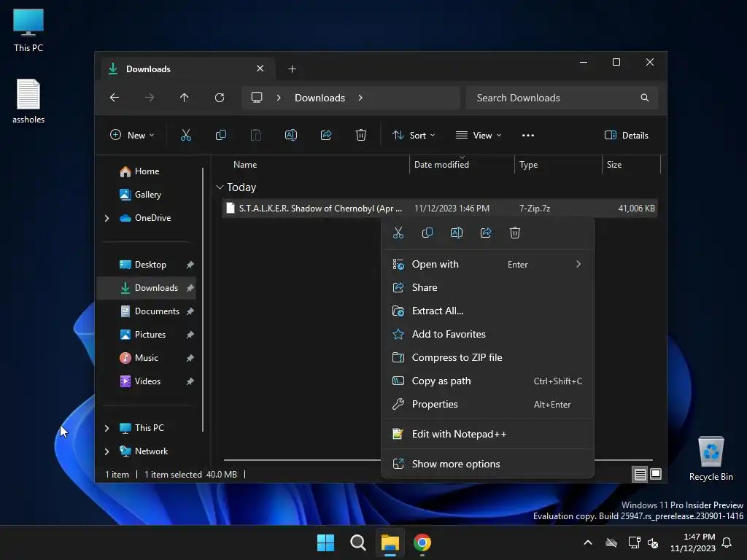Open a new File Explorer tab

(292, 69)
